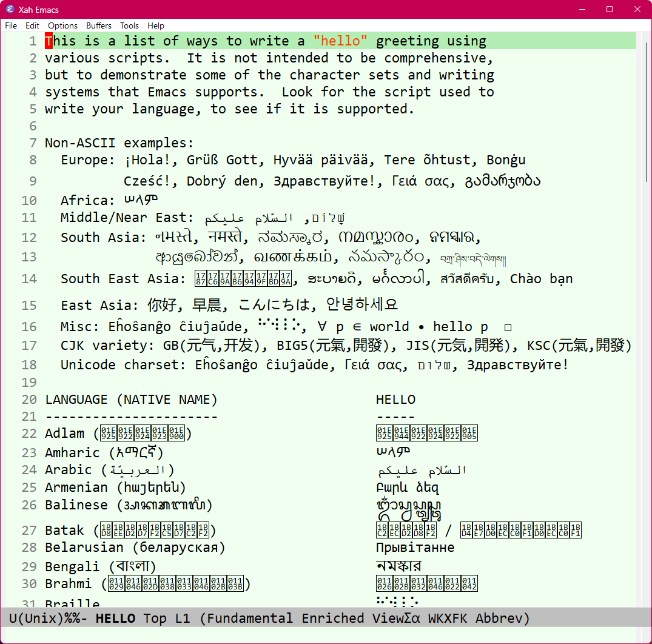Click the "CJK variety:" label
Viewport: 652px width, 644px height.
(x=107, y=346)
